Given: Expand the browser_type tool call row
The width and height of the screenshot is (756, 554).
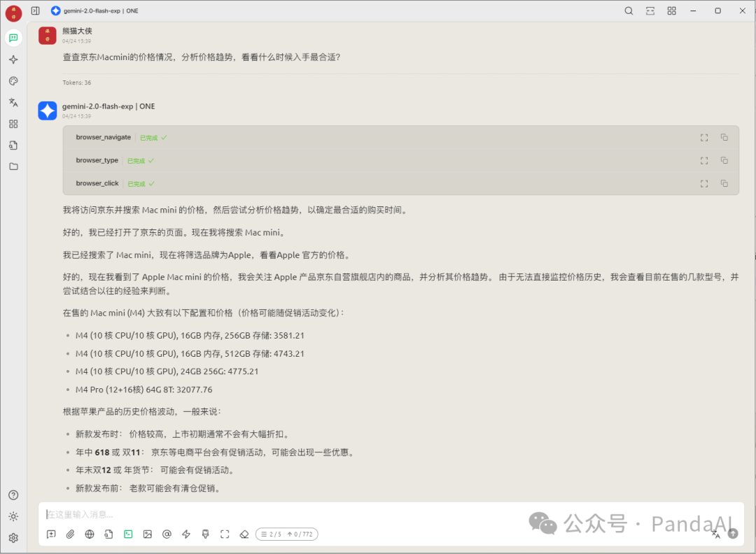Looking at the screenshot, I should (400, 160).
